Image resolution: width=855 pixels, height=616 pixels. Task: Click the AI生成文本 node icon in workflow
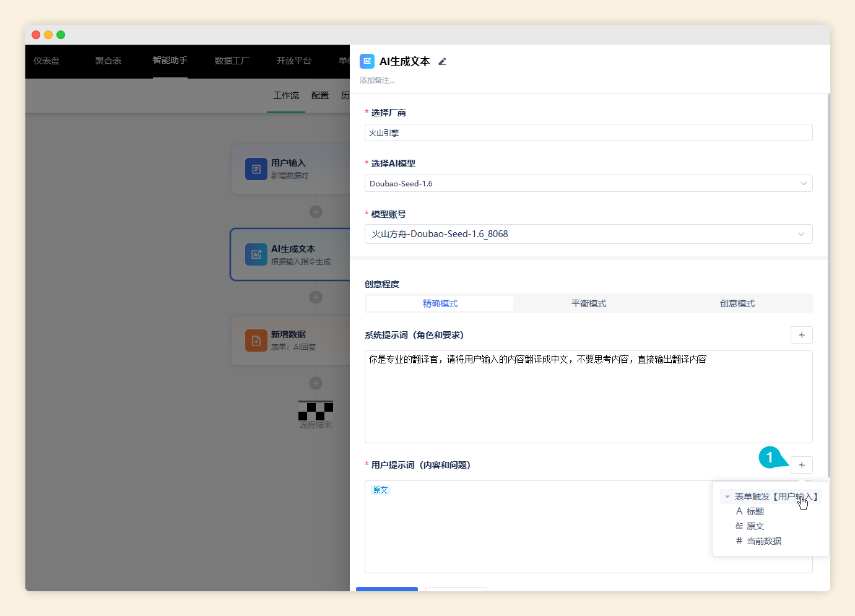(256, 254)
